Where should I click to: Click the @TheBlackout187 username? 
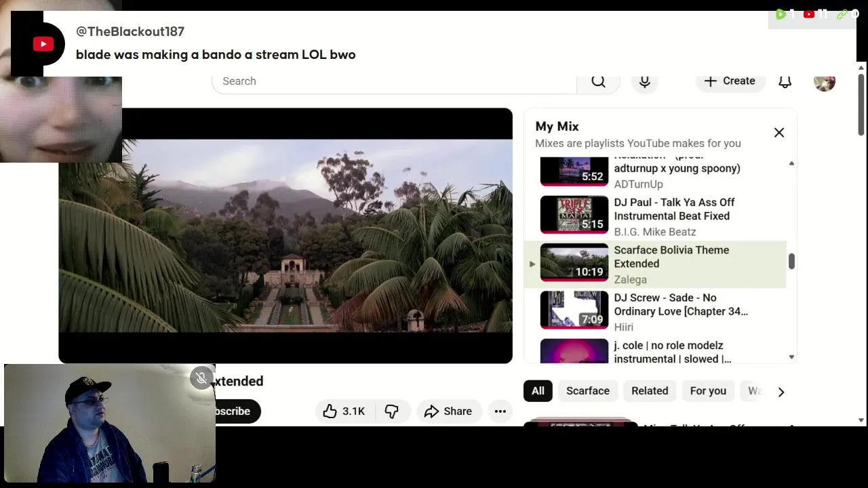pyautogui.click(x=130, y=31)
